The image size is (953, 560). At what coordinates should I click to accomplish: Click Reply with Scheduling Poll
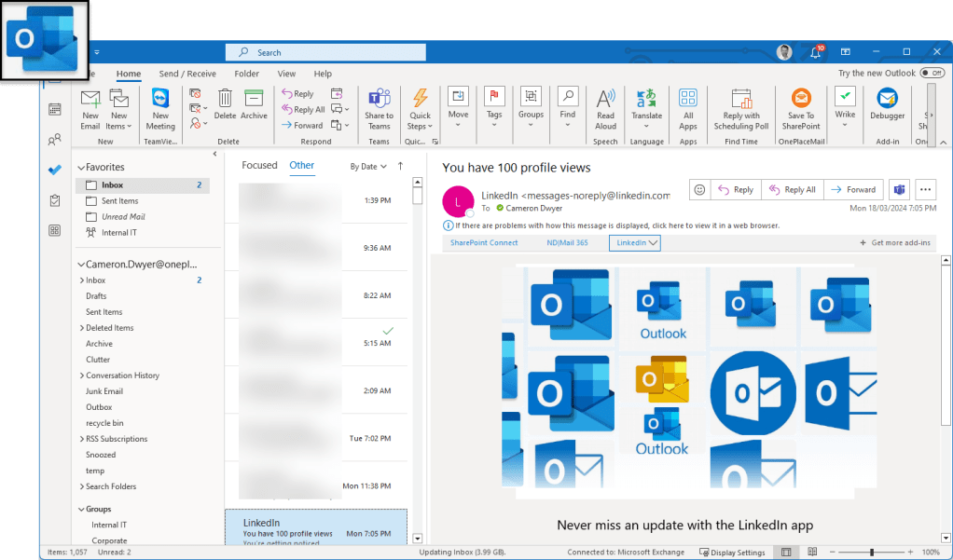tap(741, 107)
